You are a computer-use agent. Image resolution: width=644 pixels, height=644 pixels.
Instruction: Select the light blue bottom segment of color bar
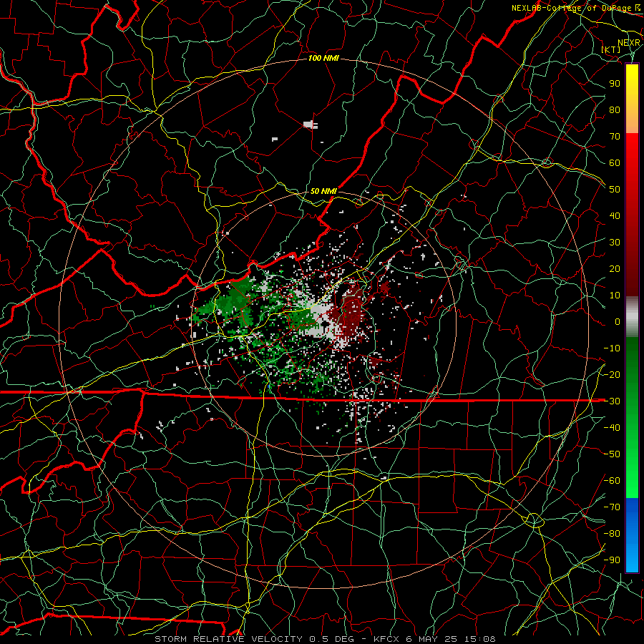[x=632, y=559]
